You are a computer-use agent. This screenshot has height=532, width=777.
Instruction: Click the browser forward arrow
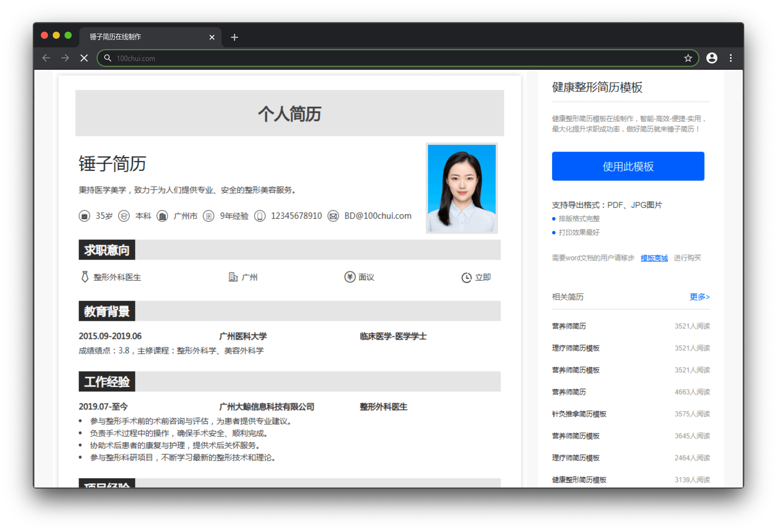(x=65, y=58)
